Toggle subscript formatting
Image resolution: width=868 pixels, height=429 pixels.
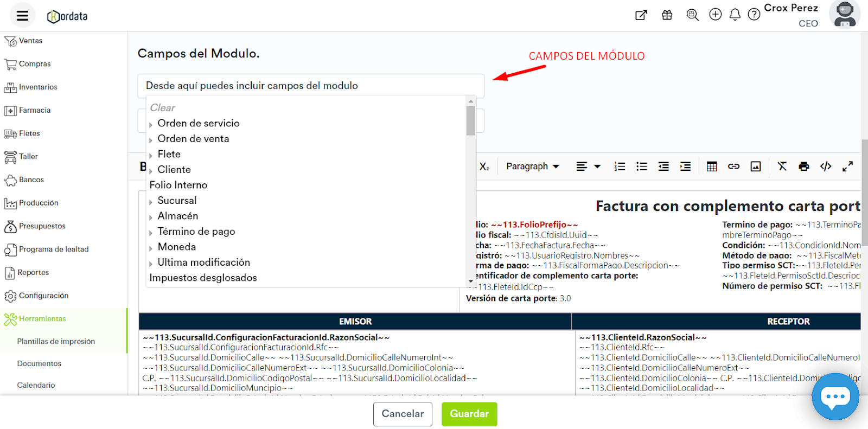484,167
